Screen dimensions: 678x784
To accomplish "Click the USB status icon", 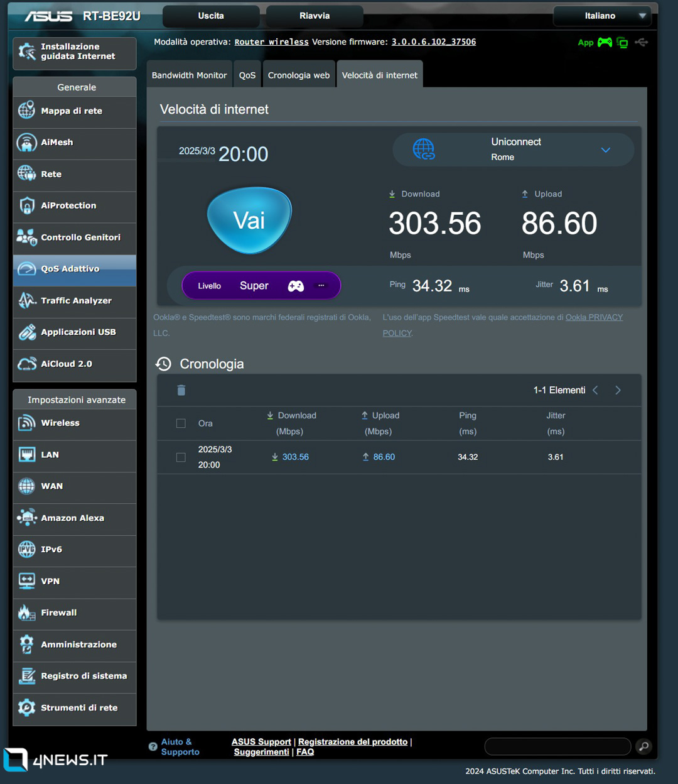I will click(x=641, y=42).
